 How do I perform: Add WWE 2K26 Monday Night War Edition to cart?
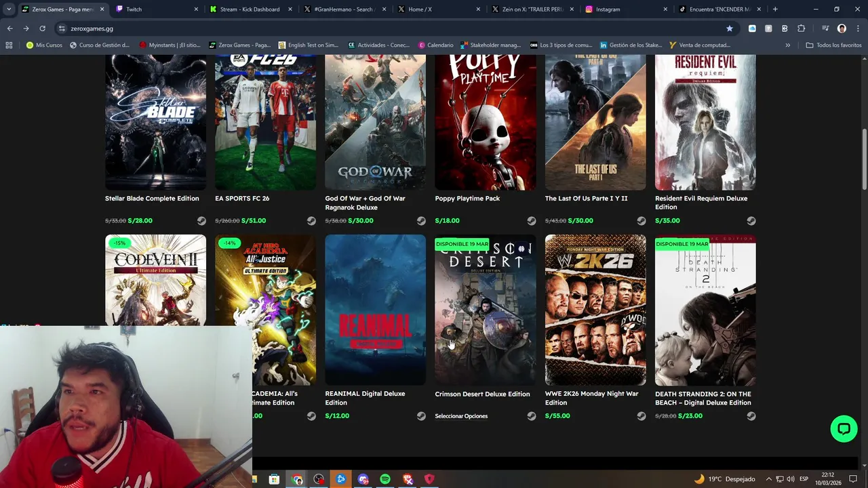641,416
